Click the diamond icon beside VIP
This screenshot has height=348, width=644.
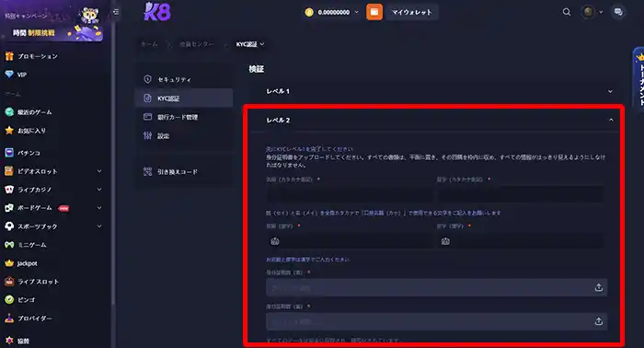pos(9,75)
